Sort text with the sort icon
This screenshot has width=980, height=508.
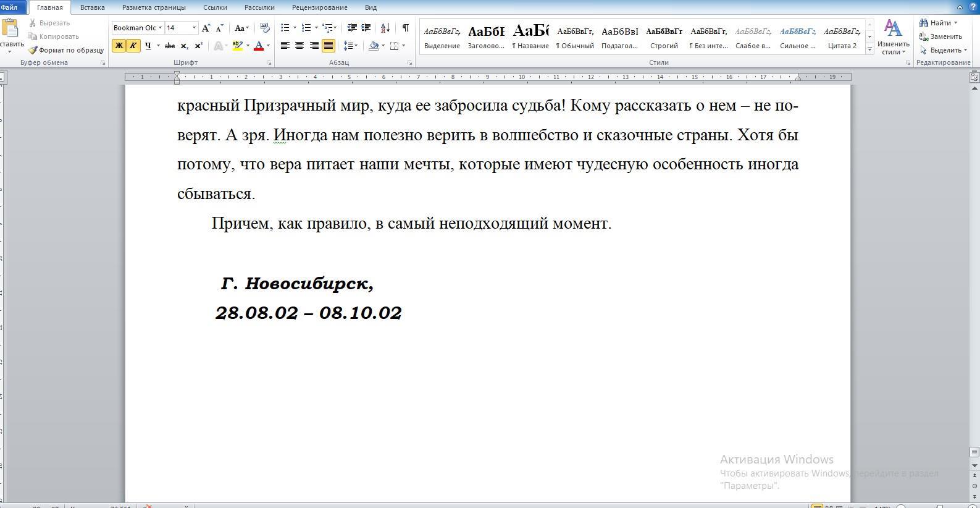[x=385, y=28]
